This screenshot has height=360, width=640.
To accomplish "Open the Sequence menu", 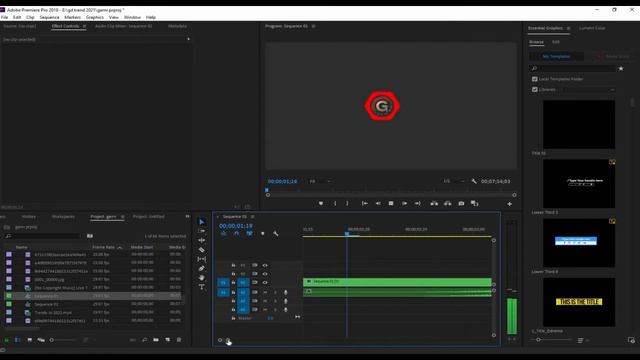I will pos(49,17).
